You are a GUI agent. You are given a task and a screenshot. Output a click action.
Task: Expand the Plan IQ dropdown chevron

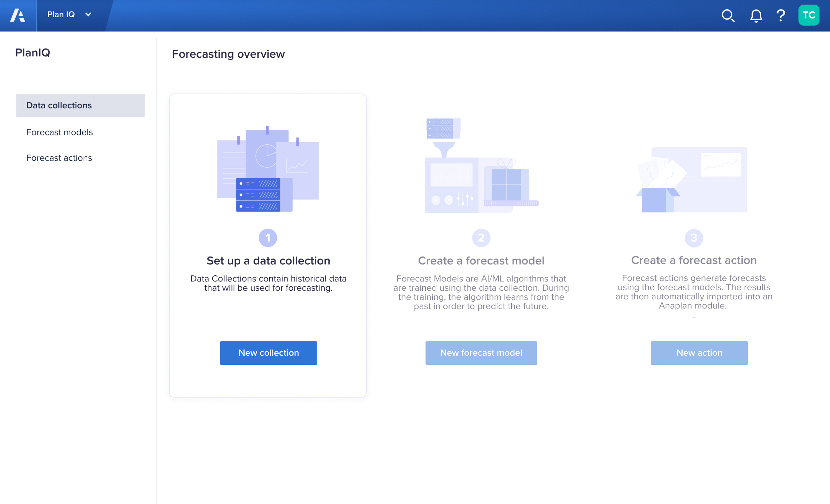[88, 15]
